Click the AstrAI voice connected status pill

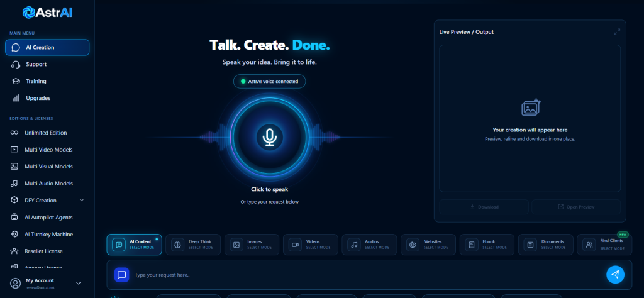pos(269,81)
